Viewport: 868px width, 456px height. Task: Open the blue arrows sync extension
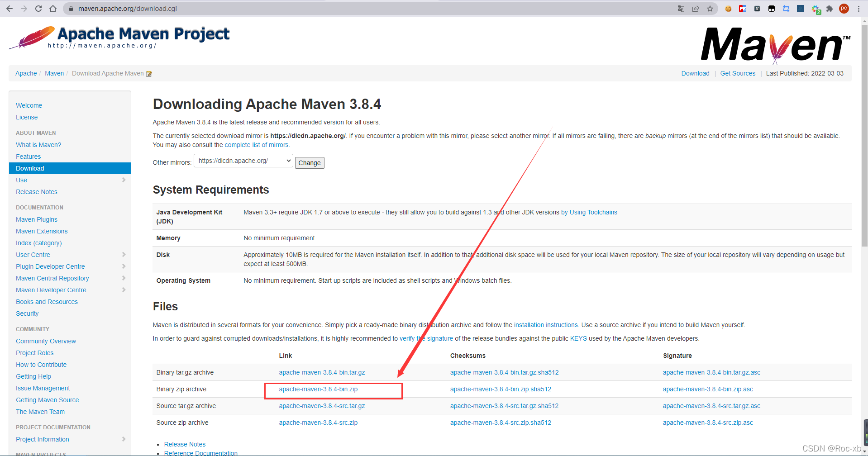[x=786, y=9]
